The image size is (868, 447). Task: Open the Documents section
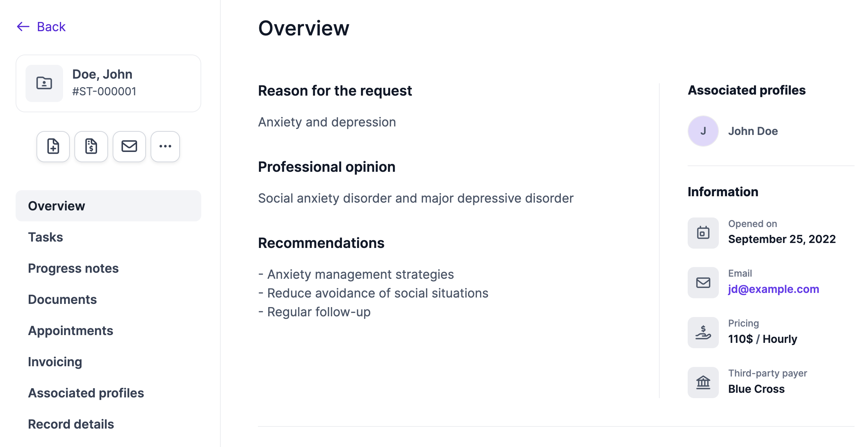[x=62, y=299]
